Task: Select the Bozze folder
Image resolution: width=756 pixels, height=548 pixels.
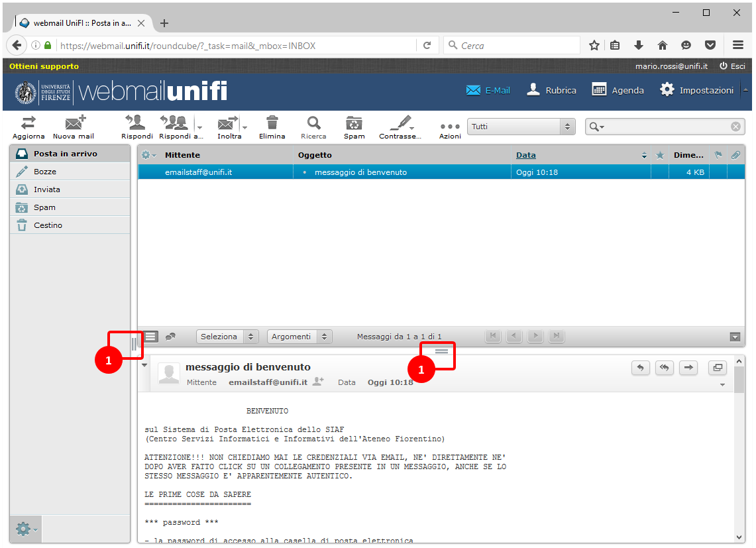Action: tap(70, 171)
